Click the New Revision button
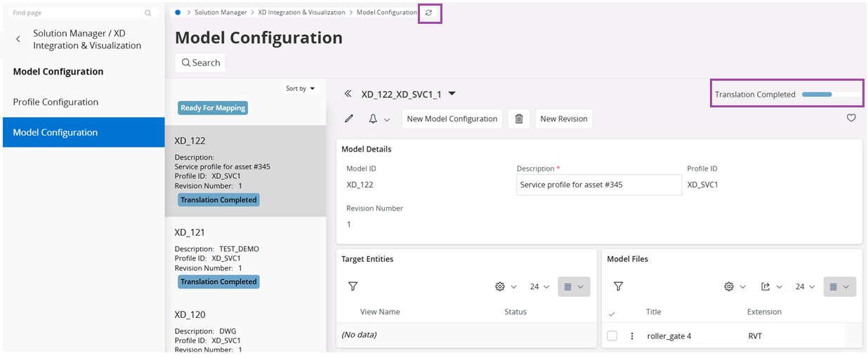The height and width of the screenshot is (358, 868). click(563, 119)
